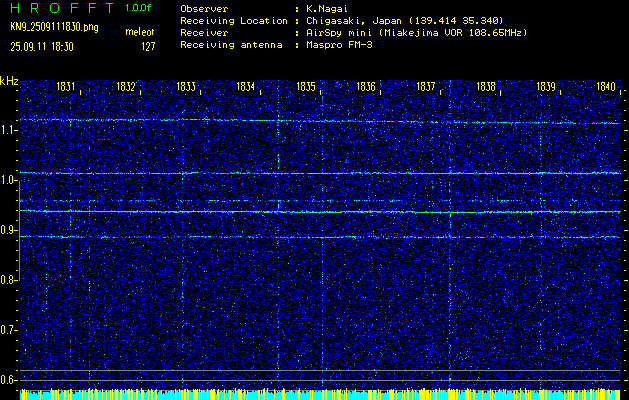Click the signal trace just above 1.0 kHz

pos(320,173)
